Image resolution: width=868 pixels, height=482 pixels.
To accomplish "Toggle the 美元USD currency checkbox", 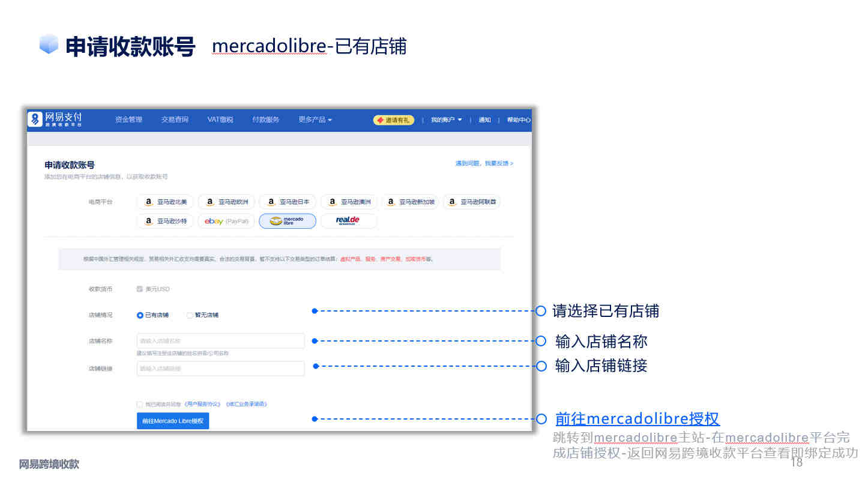I will (140, 289).
